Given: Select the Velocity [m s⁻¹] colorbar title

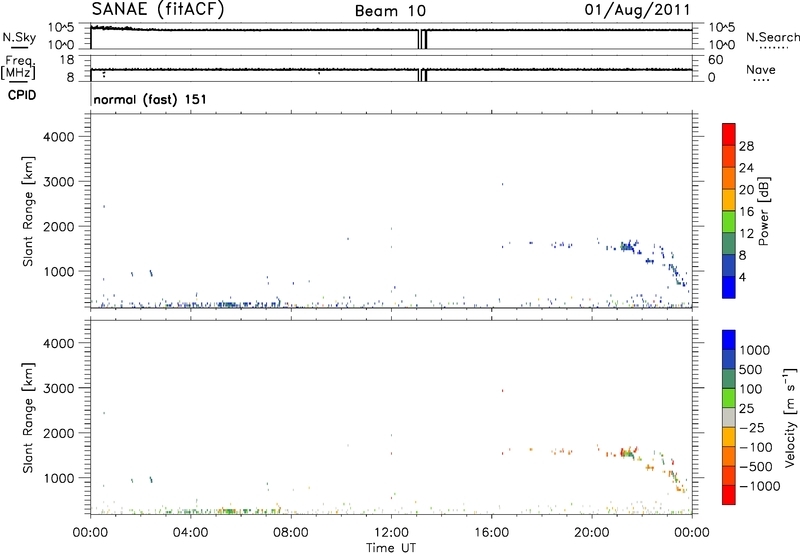Looking at the screenshot, I should click(790, 417).
